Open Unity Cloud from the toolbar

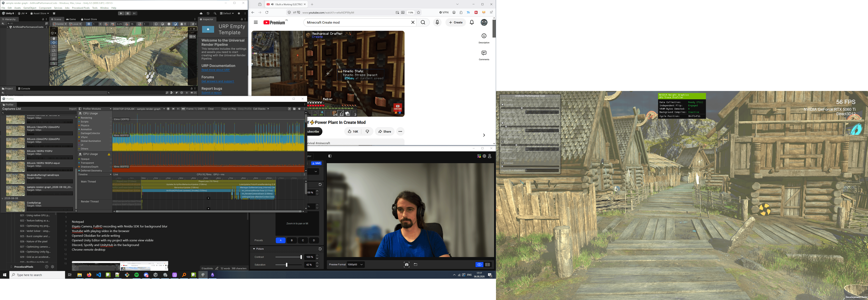click(201, 14)
